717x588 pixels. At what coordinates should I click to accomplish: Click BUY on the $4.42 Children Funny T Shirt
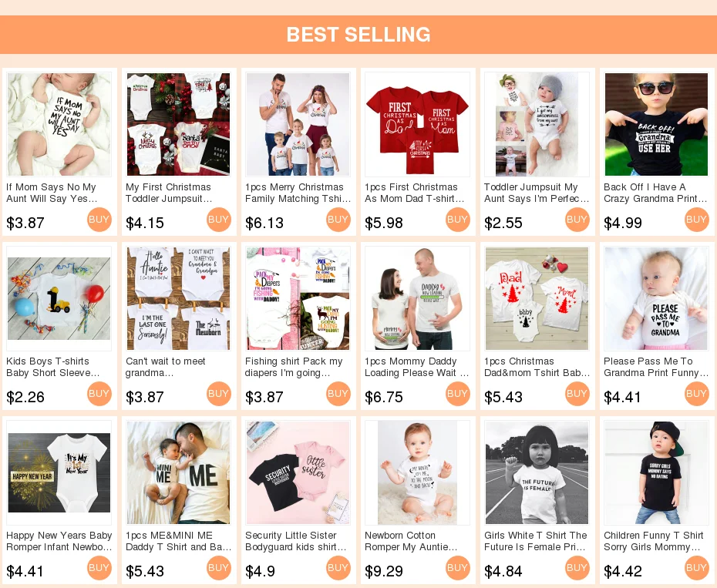click(x=697, y=568)
